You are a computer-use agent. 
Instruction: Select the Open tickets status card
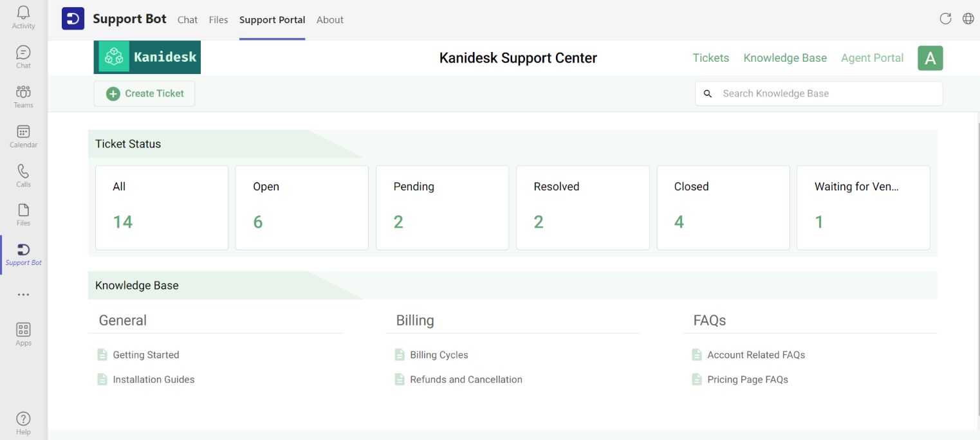point(301,207)
